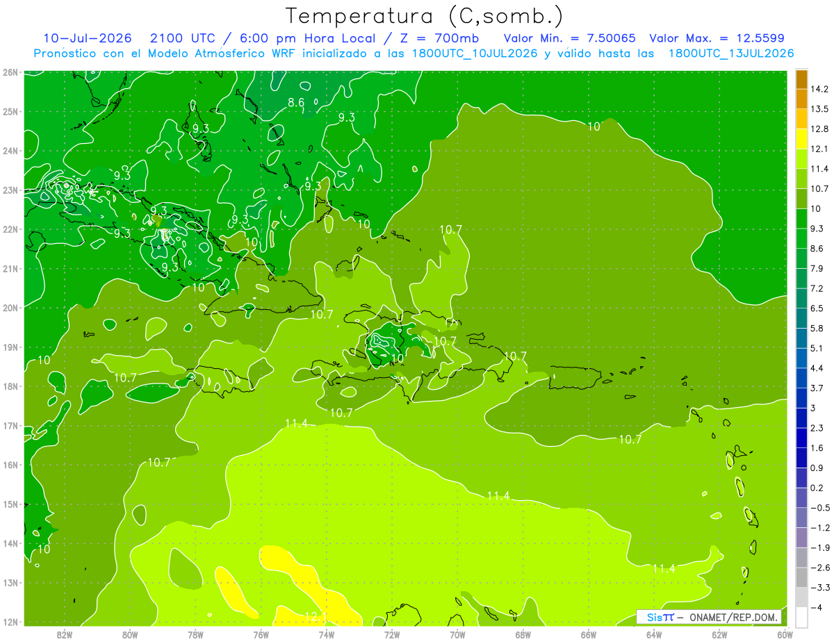The image size is (834, 644).
Task: Click the 1800UTC_13JUL2026 validity text
Action: (x=730, y=53)
